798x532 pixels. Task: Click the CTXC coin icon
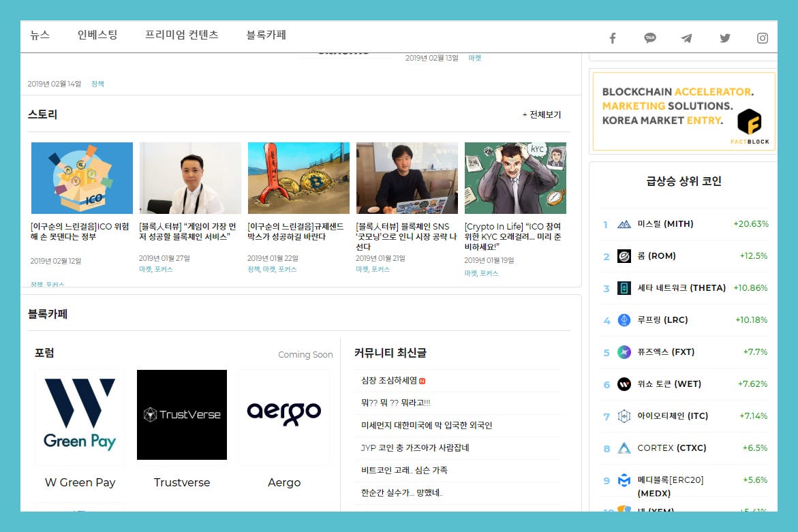(x=624, y=448)
